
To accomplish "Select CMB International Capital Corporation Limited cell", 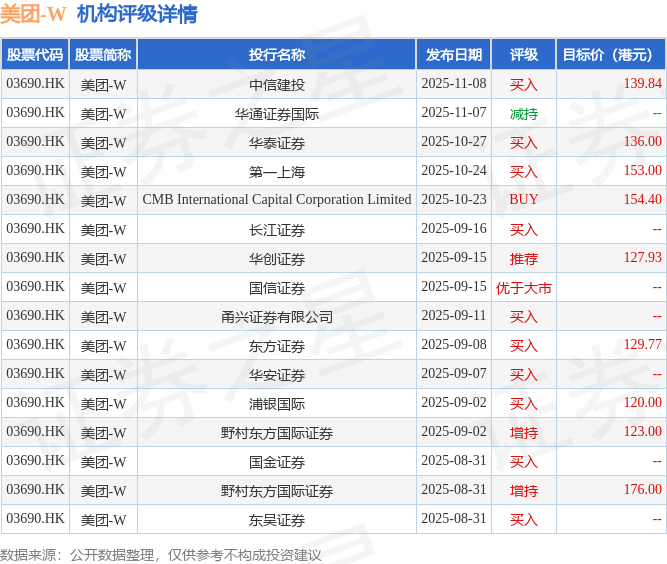I will (276, 199).
